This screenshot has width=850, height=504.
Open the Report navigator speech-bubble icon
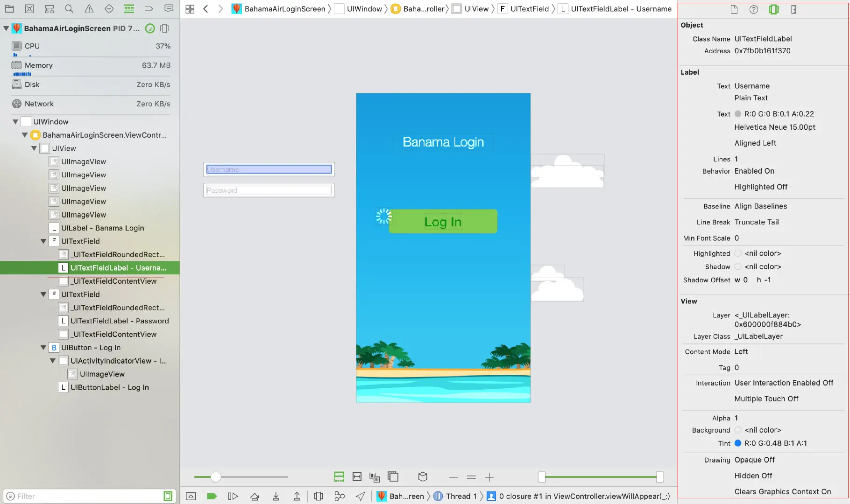169,9
